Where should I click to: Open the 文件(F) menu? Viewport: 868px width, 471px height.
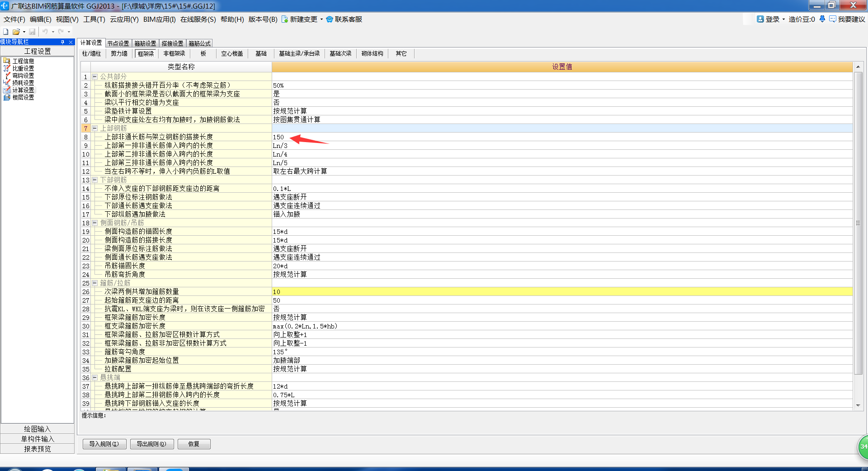pos(14,19)
